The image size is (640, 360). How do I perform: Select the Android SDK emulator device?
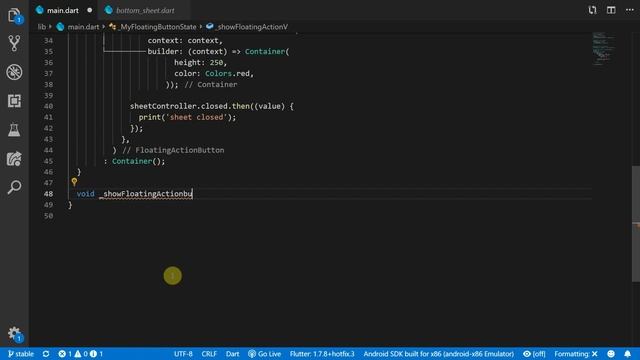coord(439,354)
